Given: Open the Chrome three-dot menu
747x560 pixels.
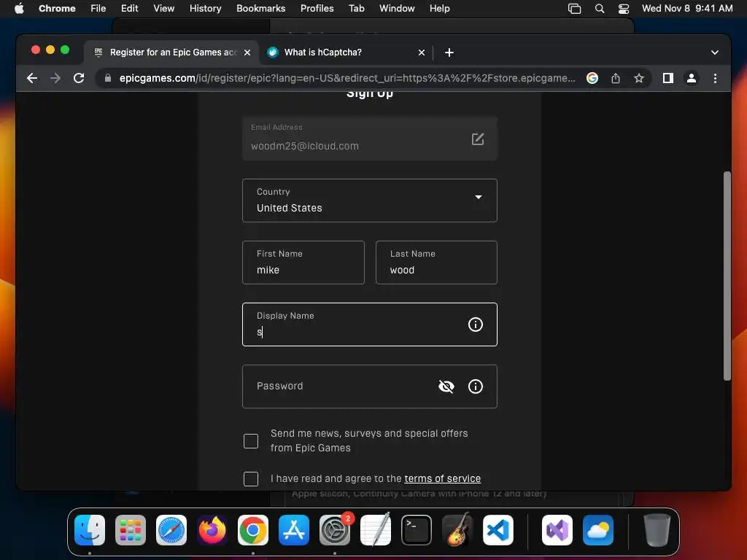Looking at the screenshot, I should [715, 78].
